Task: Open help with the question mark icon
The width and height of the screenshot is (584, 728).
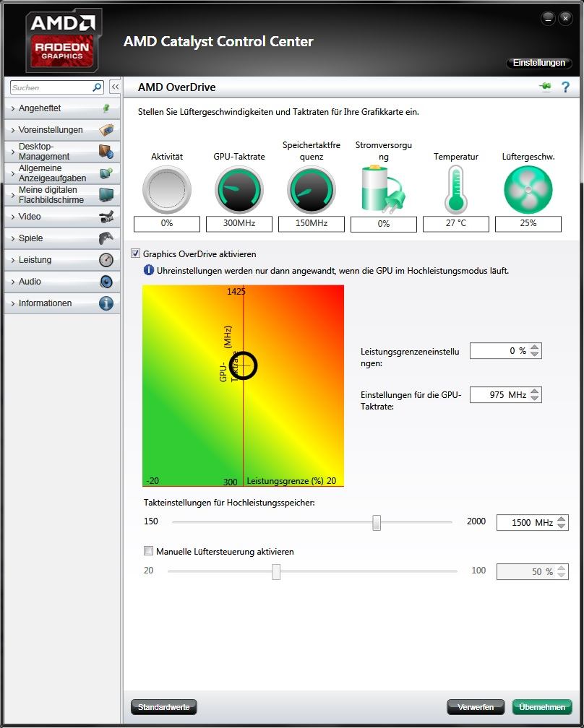Action: pos(565,87)
